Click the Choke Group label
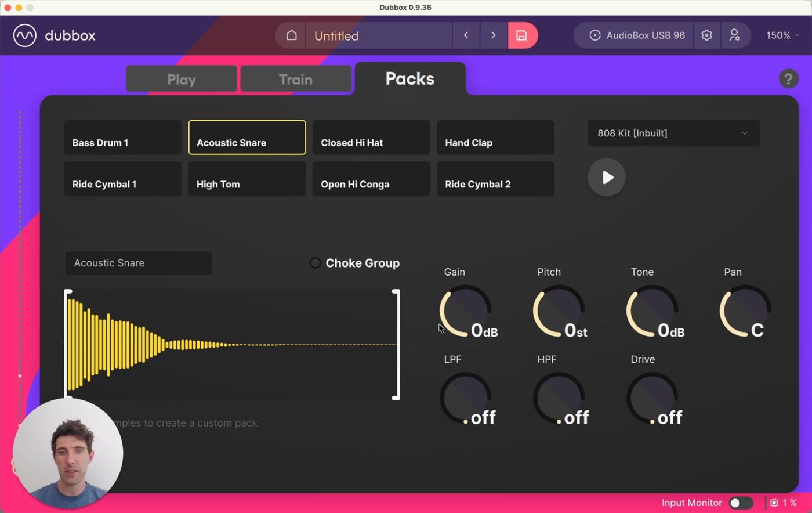 (x=362, y=263)
